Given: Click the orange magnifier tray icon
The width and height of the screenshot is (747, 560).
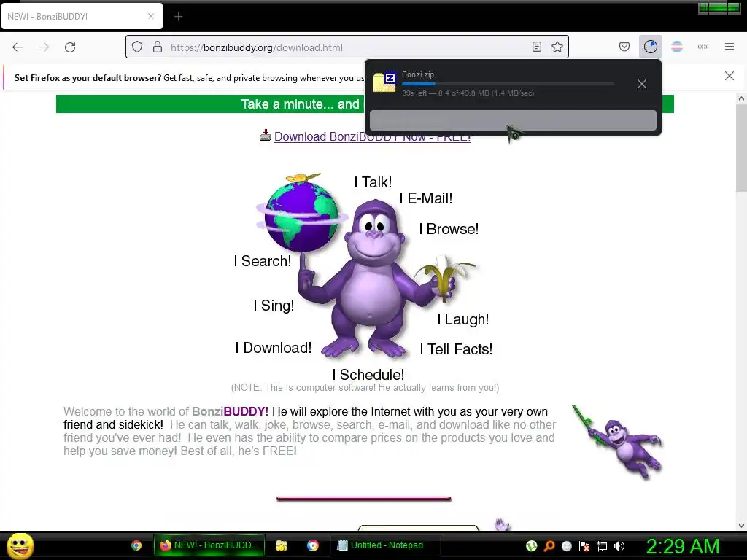Looking at the screenshot, I should pyautogui.click(x=549, y=546).
